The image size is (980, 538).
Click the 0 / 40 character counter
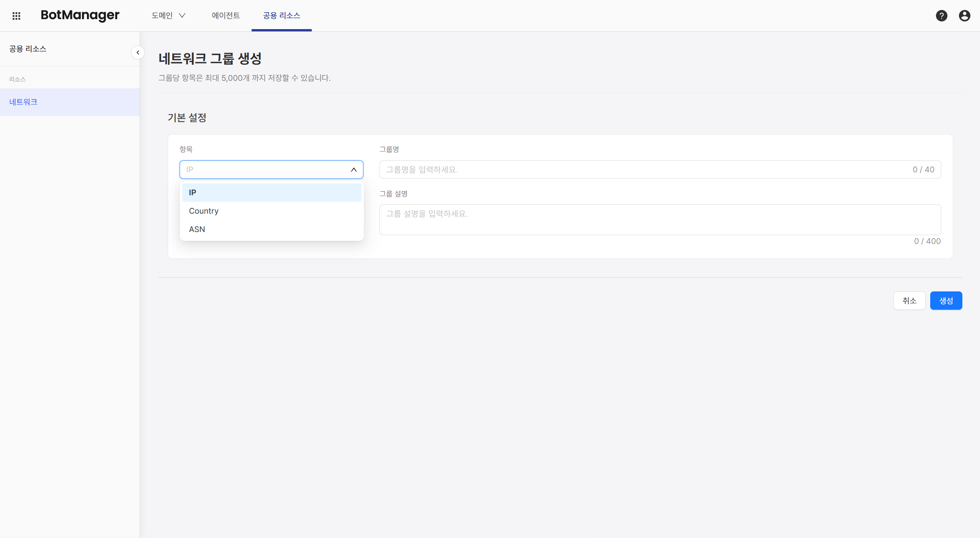tap(923, 170)
